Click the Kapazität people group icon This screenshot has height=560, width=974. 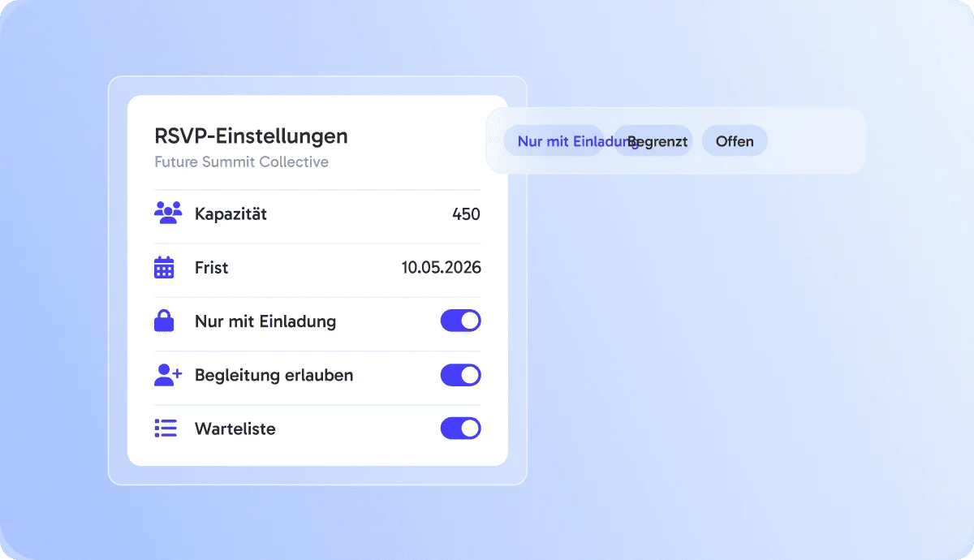coord(167,213)
